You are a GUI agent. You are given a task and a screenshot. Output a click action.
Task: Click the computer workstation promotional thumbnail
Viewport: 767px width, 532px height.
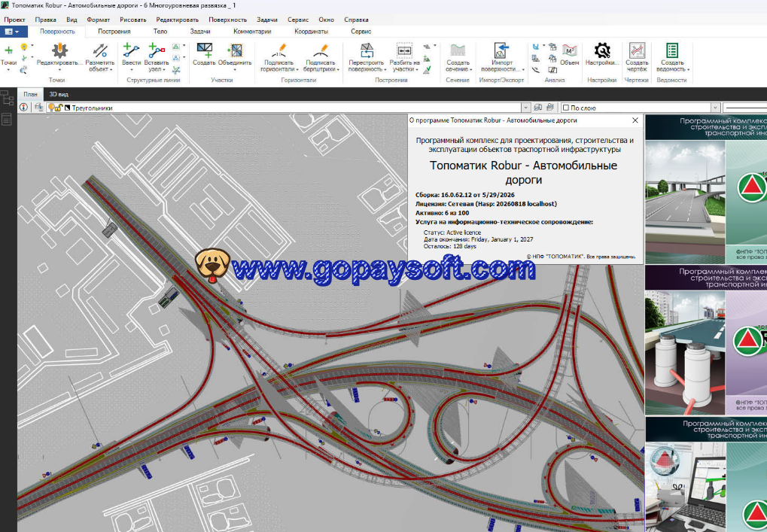[685, 487]
